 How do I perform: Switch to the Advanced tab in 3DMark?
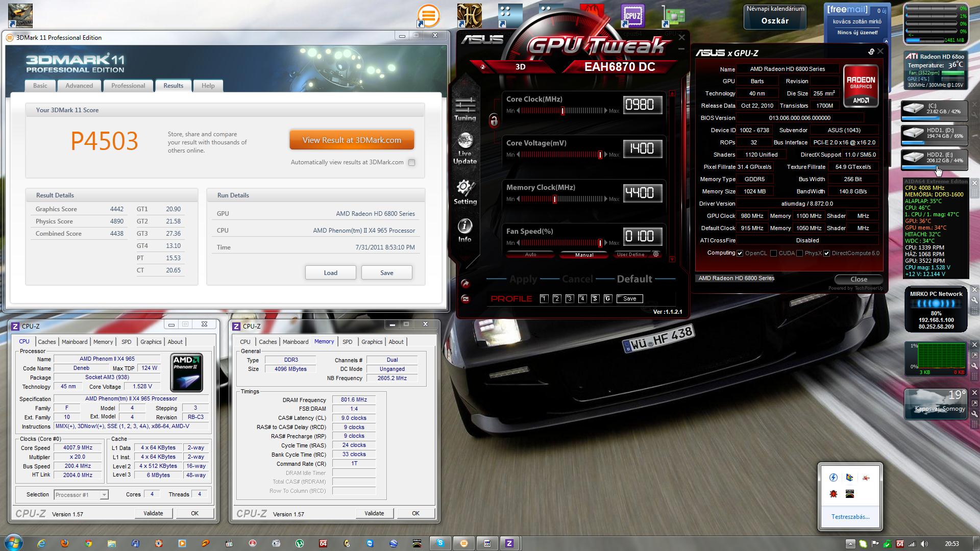[x=79, y=86]
